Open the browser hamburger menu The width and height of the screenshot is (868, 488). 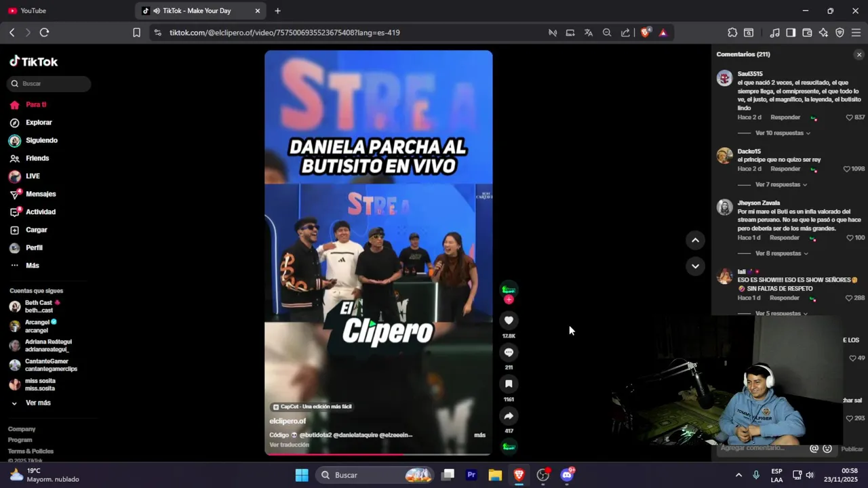[x=856, y=33]
